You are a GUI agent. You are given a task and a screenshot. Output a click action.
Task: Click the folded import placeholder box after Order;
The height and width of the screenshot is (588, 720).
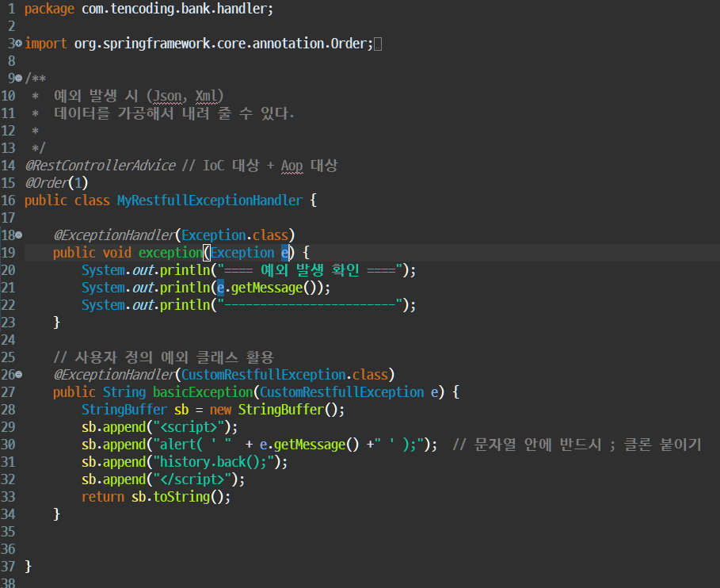(378, 44)
